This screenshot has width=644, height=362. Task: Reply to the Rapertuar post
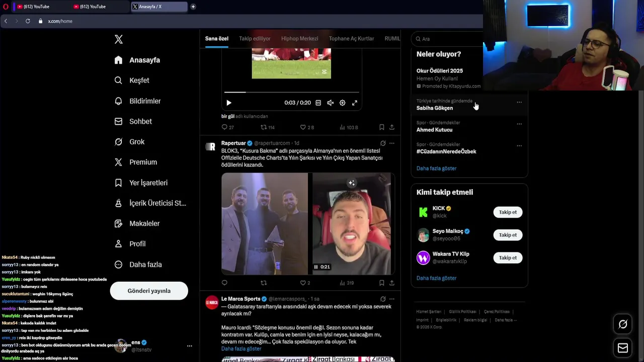(224, 283)
